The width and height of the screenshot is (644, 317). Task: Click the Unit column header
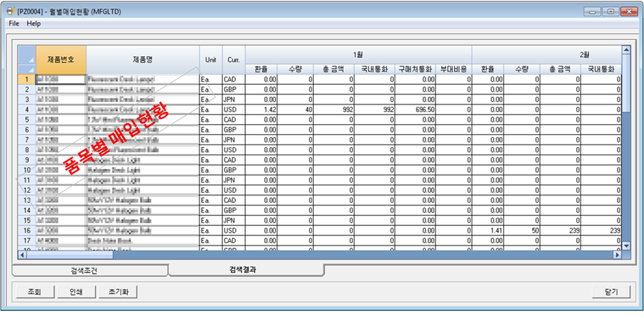click(x=210, y=60)
